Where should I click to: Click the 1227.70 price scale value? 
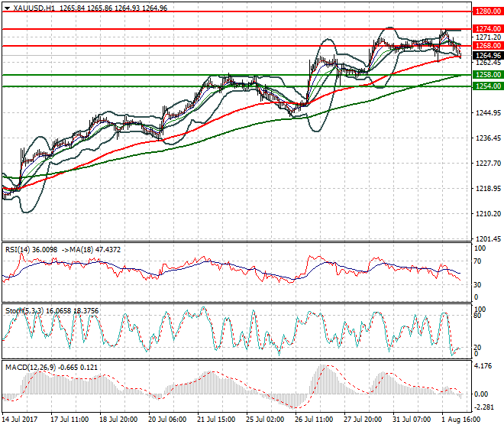(488, 163)
